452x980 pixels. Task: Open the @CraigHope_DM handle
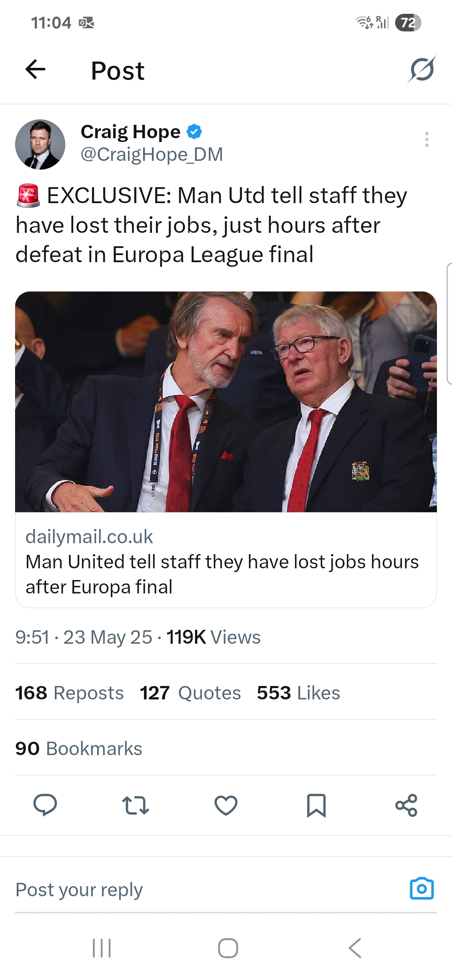click(x=152, y=155)
